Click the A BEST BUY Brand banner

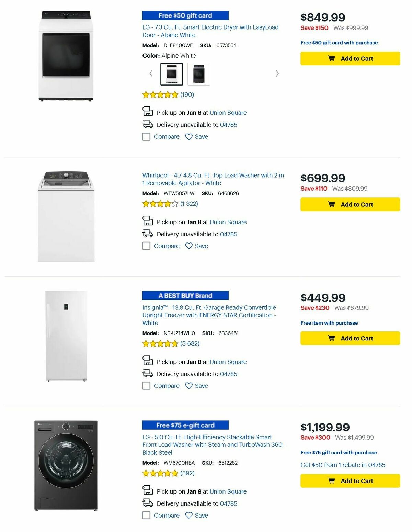[185, 295]
